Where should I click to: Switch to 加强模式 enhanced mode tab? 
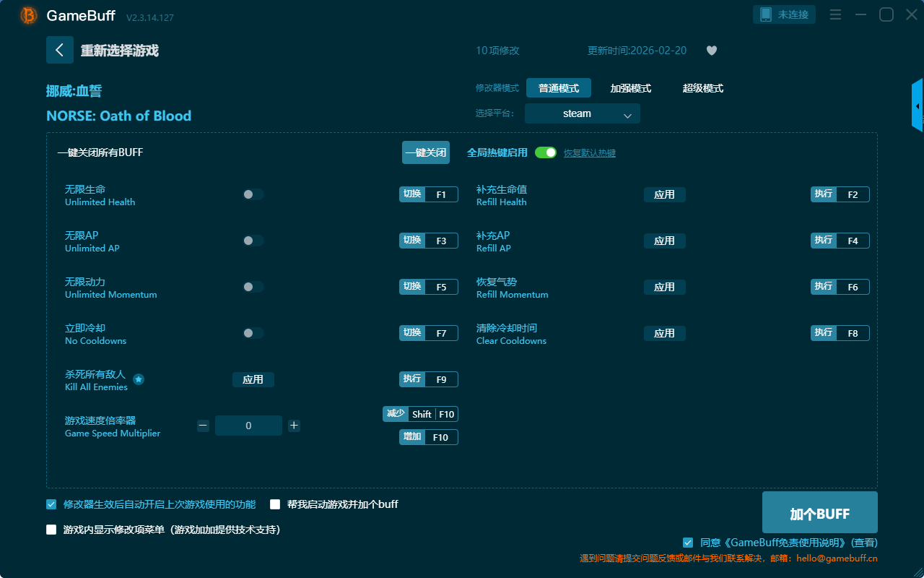(x=630, y=88)
